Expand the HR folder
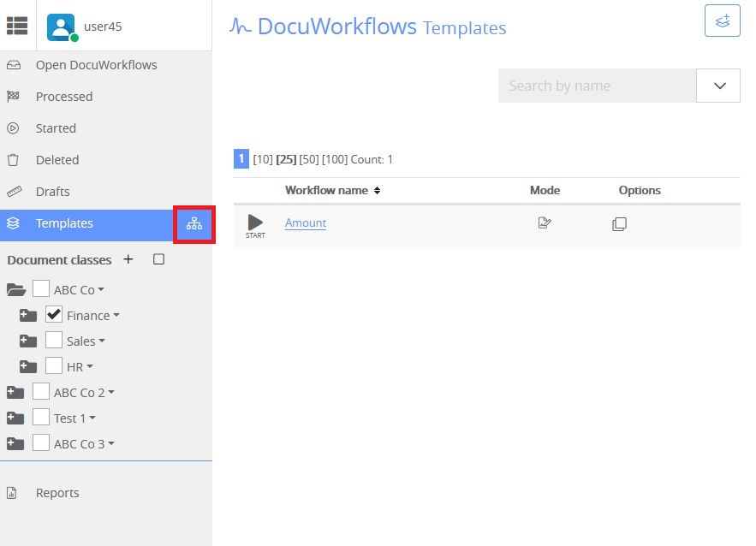 [28, 367]
